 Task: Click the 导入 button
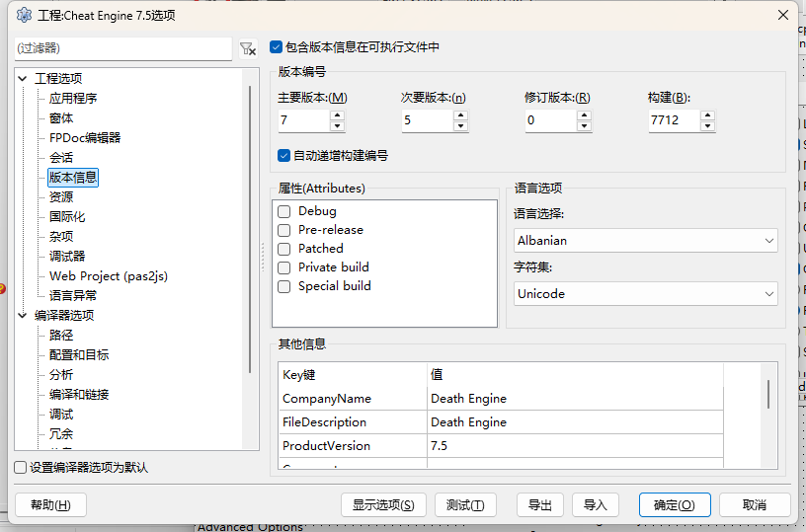pos(596,505)
